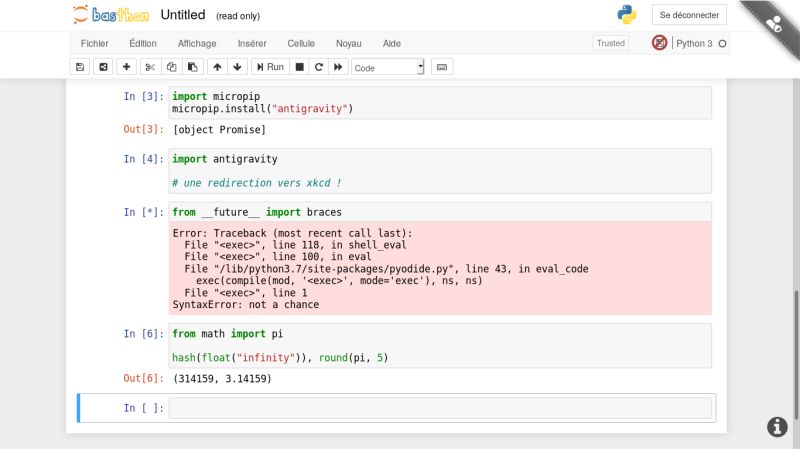Click the Out[6] prompt label
This screenshot has height=449, width=800.
coord(143,379)
